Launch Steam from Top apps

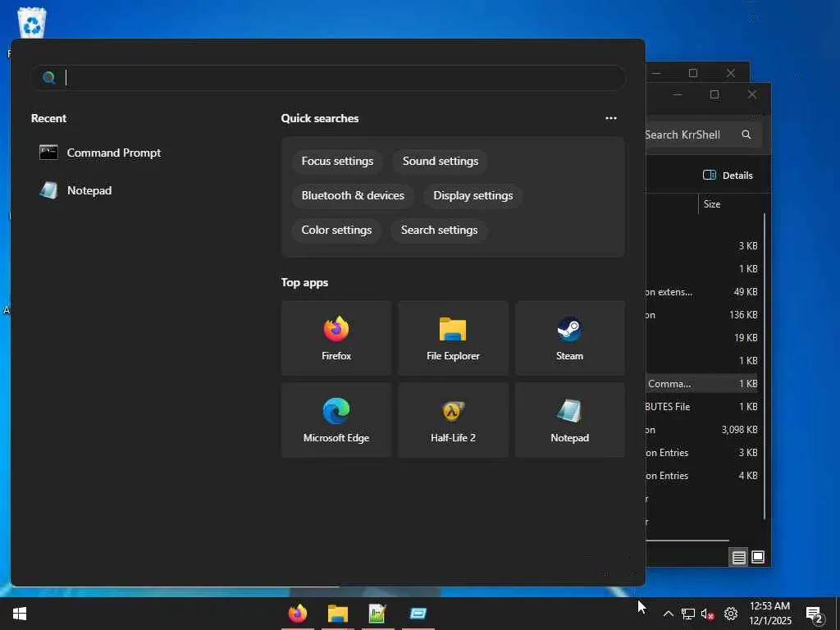[x=569, y=338]
